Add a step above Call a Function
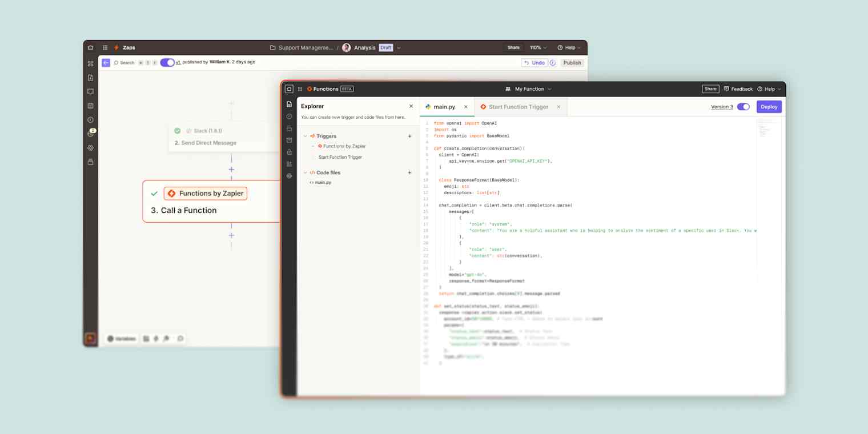This screenshot has height=434, width=868. click(231, 170)
